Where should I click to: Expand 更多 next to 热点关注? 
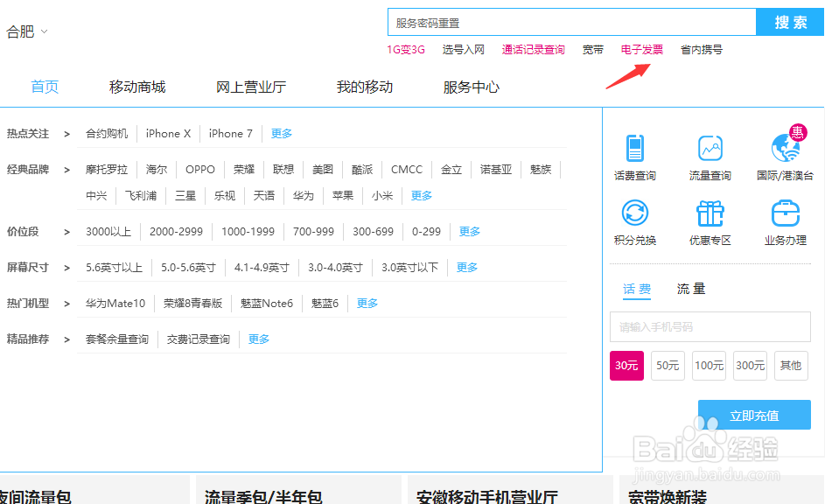pyautogui.click(x=281, y=133)
